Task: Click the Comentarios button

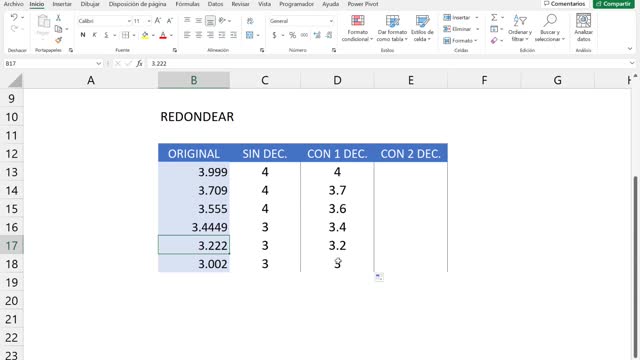Action: coord(564,4)
